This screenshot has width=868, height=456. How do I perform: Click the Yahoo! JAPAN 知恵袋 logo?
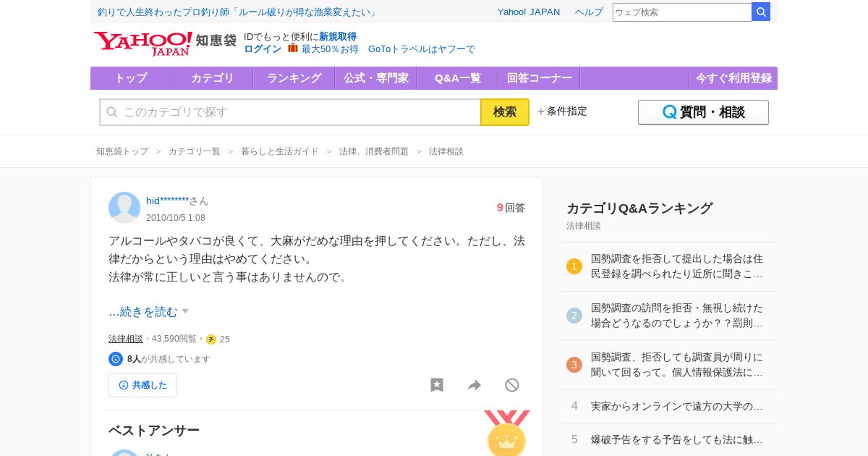(165, 43)
